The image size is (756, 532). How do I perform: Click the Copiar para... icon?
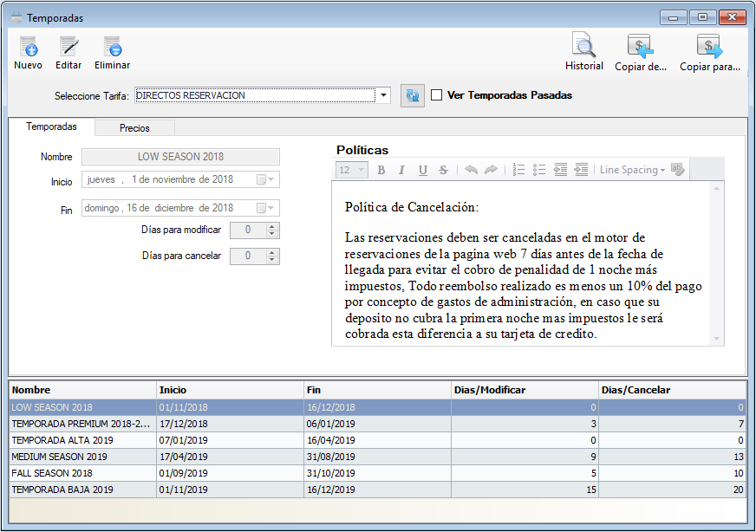[x=710, y=46]
